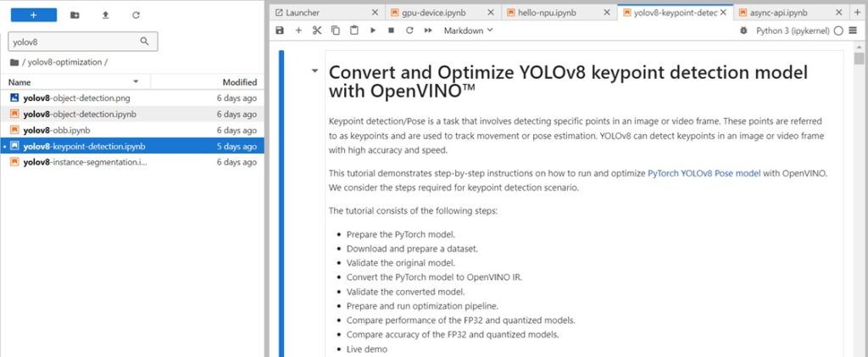Image resolution: width=868 pixels, height=357 pixels.
Task: Click 'Prepare and run optimization pipeline.' bullet
Action: (x=422, y=306)
